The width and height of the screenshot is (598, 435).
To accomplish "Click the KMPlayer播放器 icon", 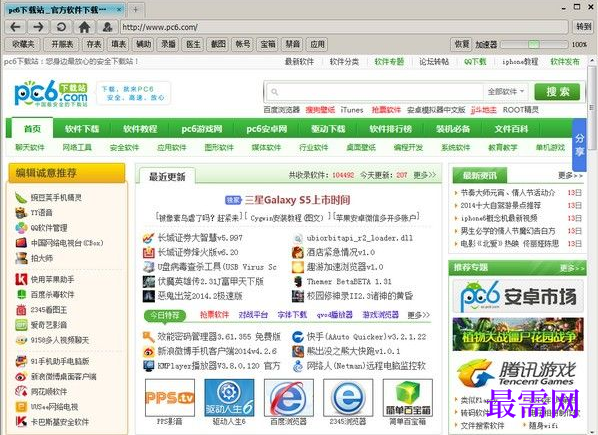I will [x=148, y=366].
